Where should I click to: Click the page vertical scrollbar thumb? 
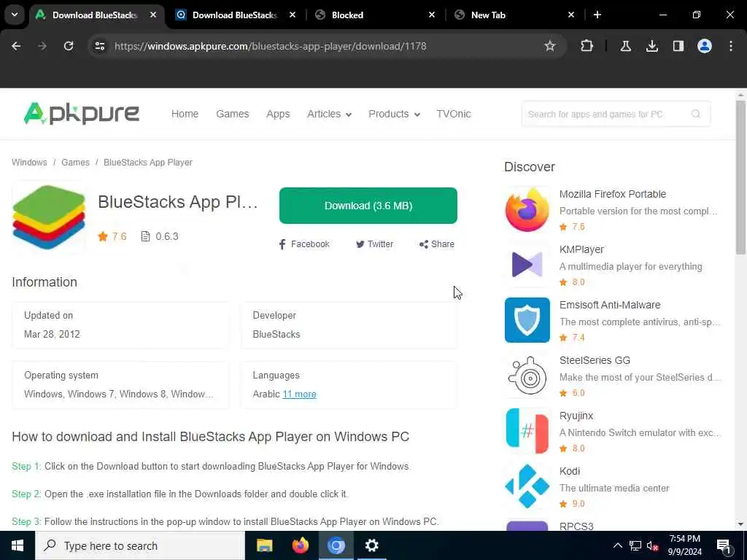click(740, 177)
